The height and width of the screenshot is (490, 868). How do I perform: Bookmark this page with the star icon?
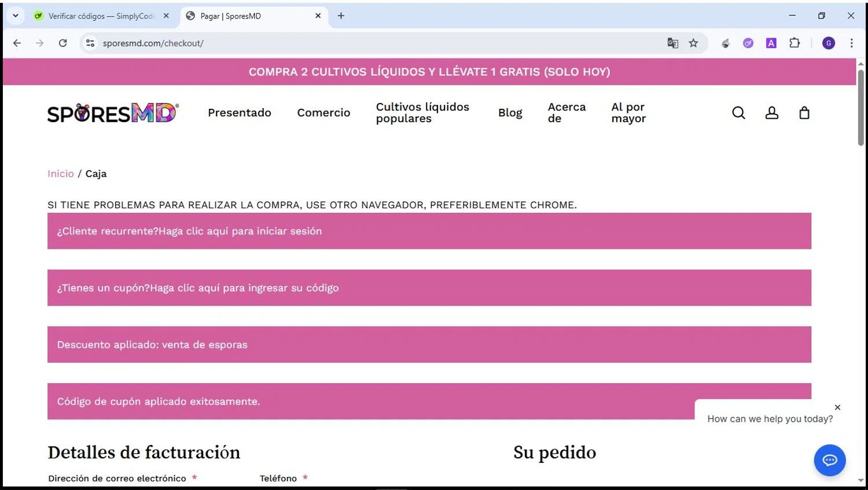coord(693,43)
